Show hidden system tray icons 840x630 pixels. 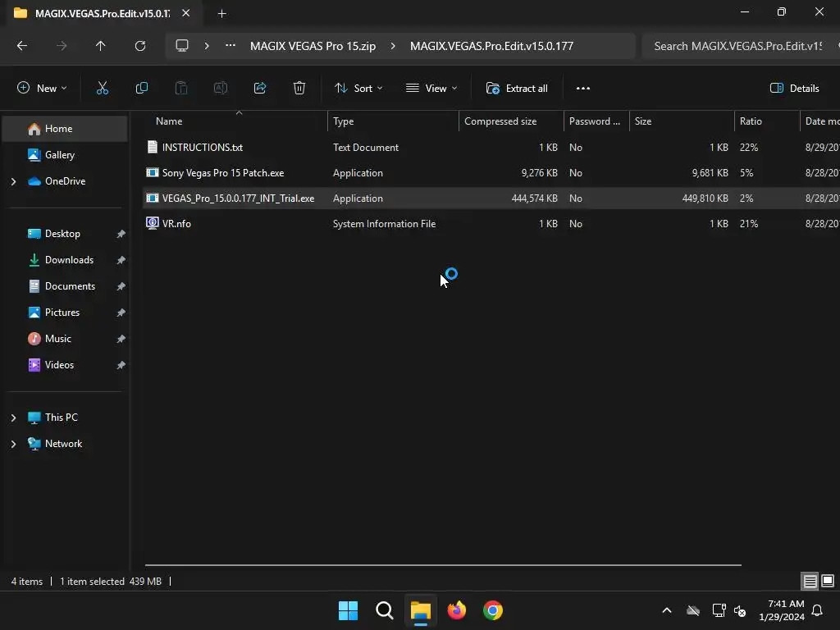(x=667, y=610)
